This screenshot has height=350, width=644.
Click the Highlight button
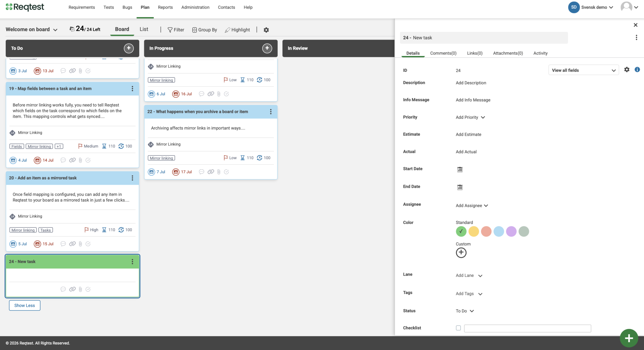point(237,30)
